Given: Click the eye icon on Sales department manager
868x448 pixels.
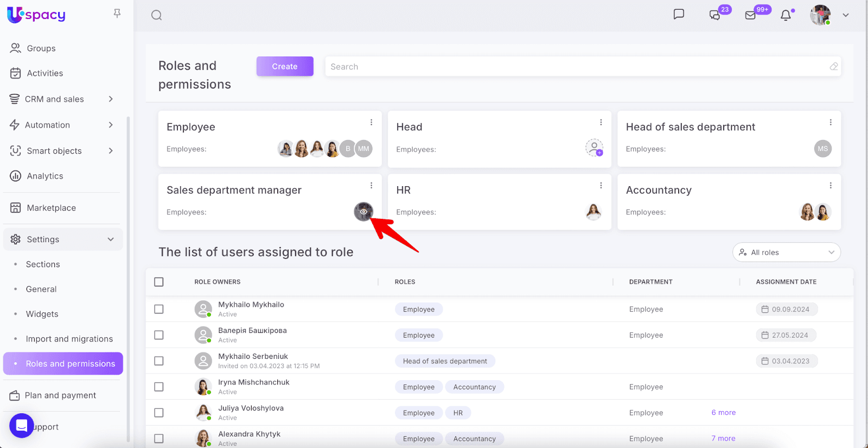Looking at the screenshot, I should coord(363,212).
